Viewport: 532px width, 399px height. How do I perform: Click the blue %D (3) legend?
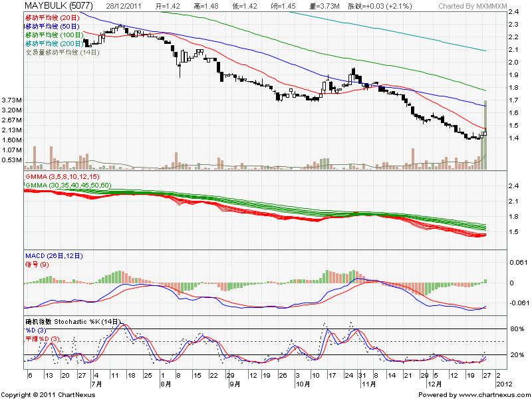[37, 331]
